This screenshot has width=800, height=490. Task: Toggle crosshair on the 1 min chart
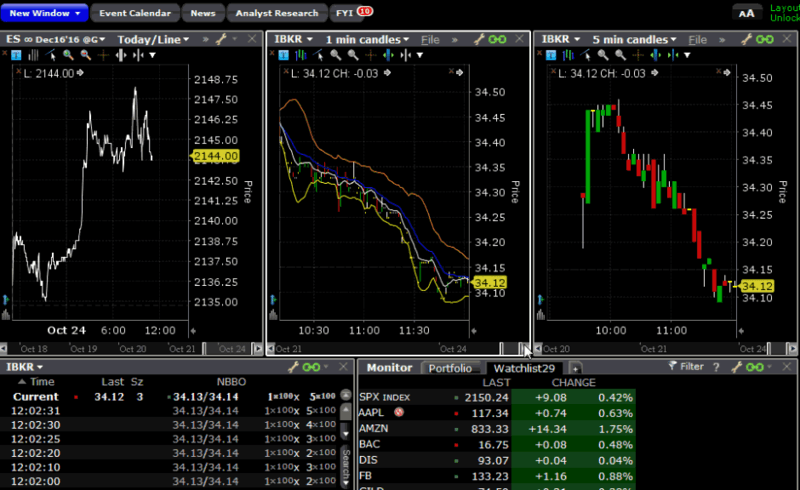[370, 55]
